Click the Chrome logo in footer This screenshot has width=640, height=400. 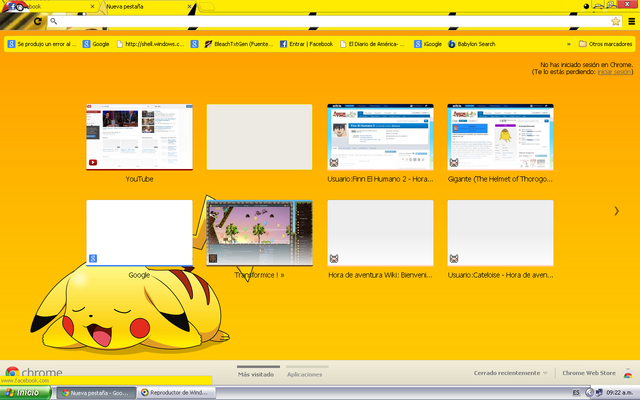tap(33, 372)
